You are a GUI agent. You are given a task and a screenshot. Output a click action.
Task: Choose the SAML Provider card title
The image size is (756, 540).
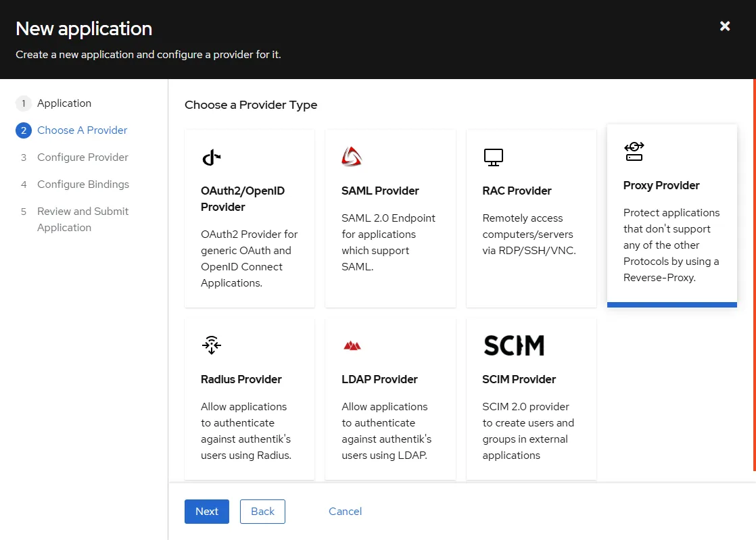pyautogui.click(x=380, y=191)
